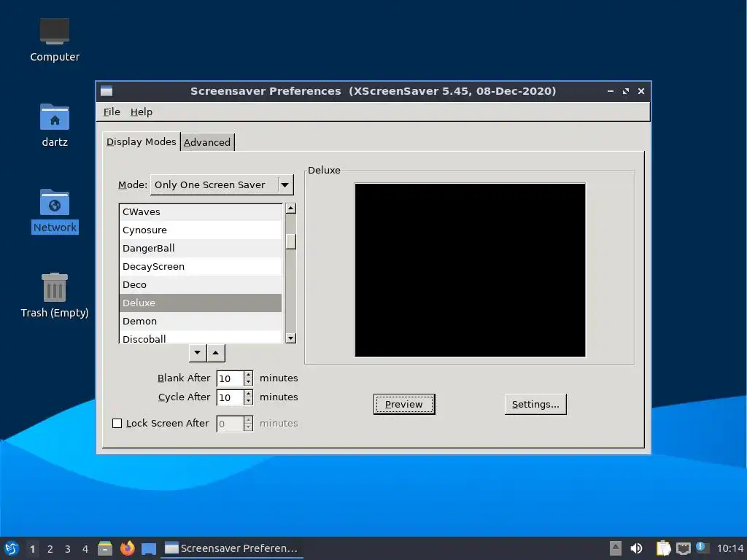Open the volume control in system tray
Viewport: 747px width, 560px height.
point(636,548)
